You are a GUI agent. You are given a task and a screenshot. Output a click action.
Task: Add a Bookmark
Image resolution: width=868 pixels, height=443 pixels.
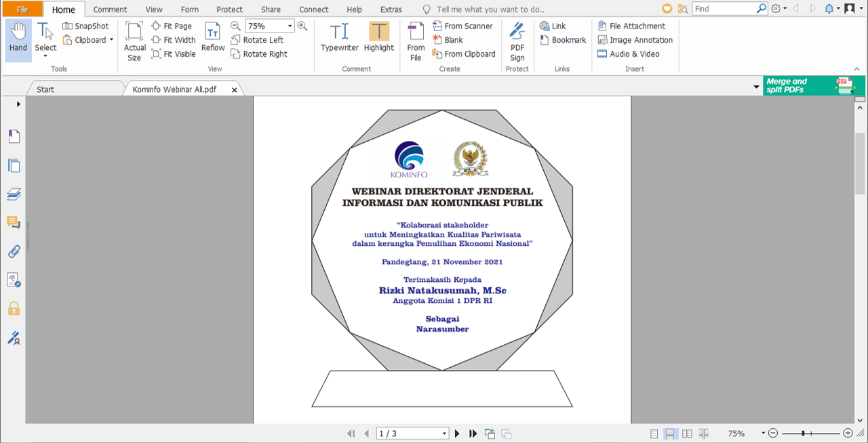click(563, 40)
